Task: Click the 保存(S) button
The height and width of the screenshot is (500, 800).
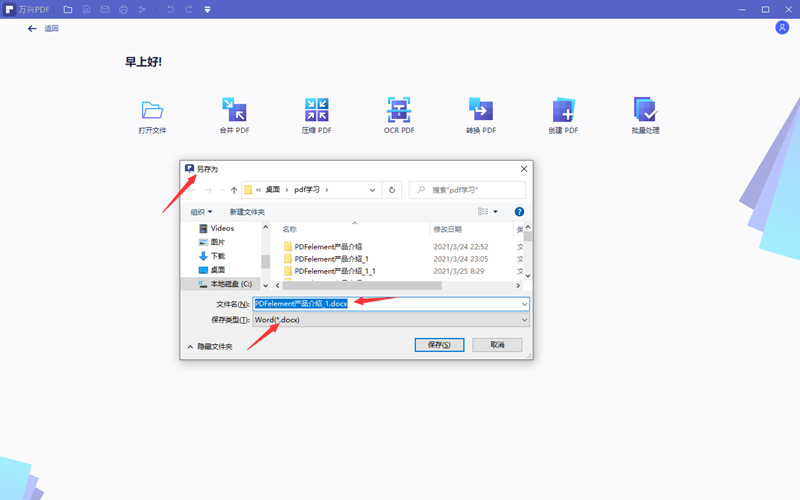Action: (440, 344)
